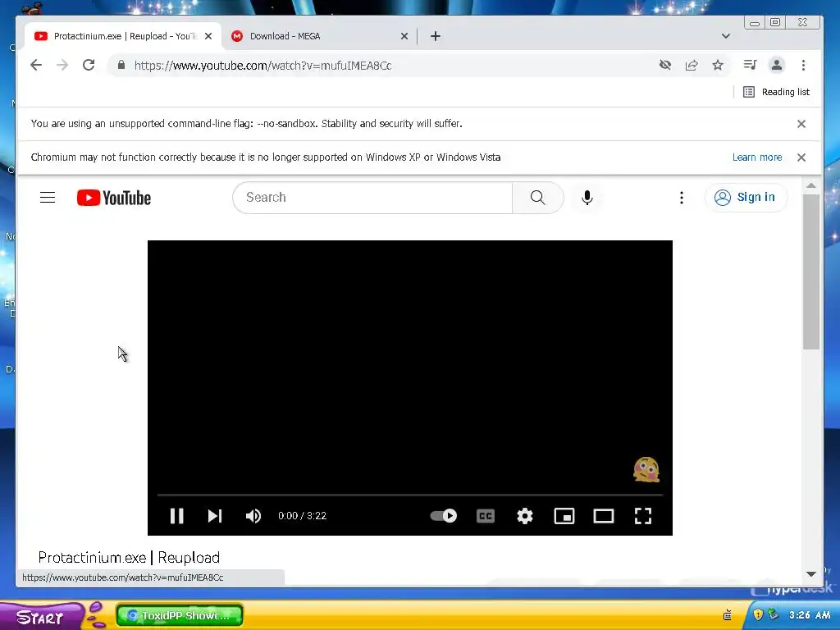Screen dimensions: 840x630
Task: Open the YouTube hamburger guide menu
Action: point(48,197)
